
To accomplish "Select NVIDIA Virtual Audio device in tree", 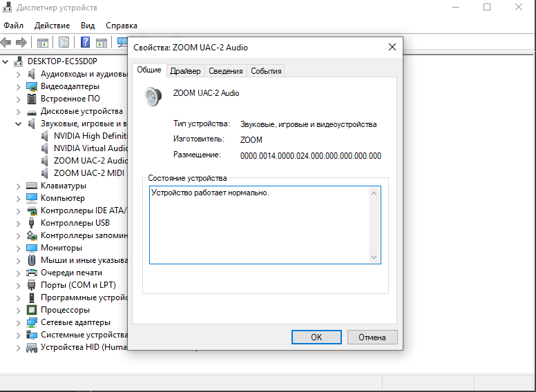I will (x=90, y=148).
